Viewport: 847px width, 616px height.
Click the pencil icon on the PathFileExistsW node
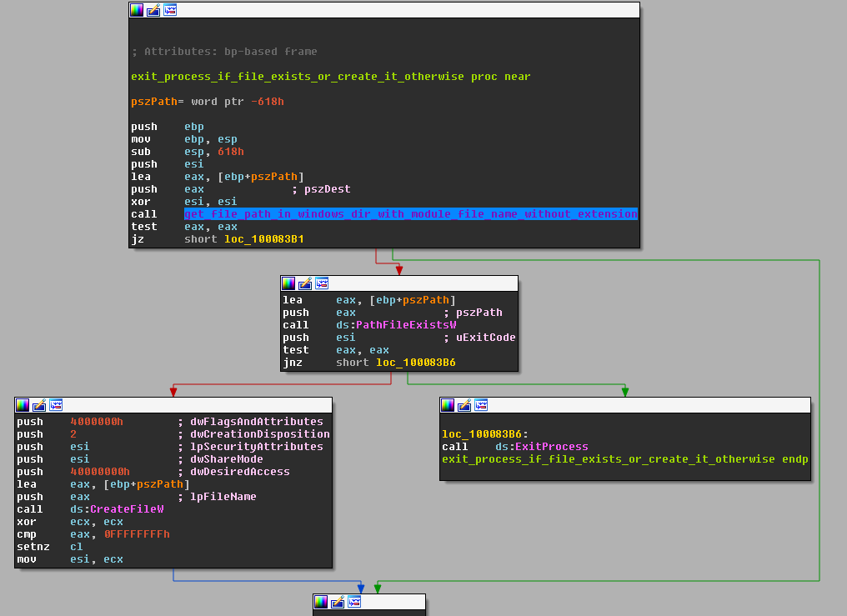tap(305, 283)
